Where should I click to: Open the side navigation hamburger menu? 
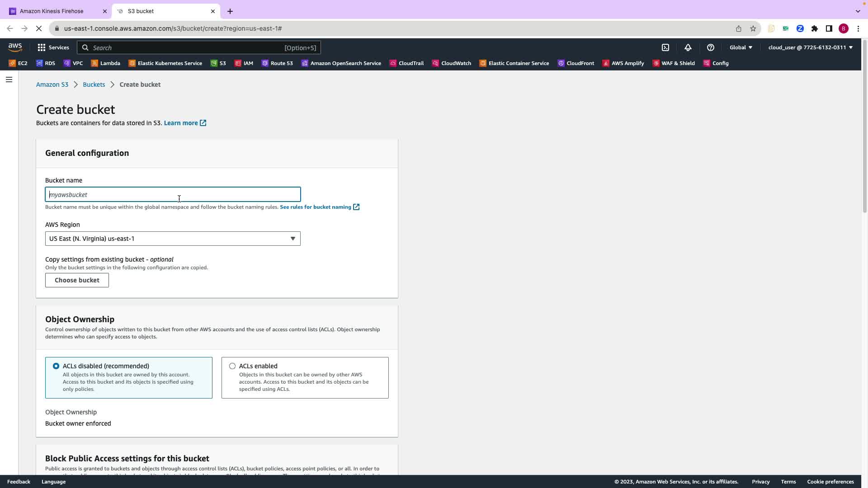[x=9, y=80]
